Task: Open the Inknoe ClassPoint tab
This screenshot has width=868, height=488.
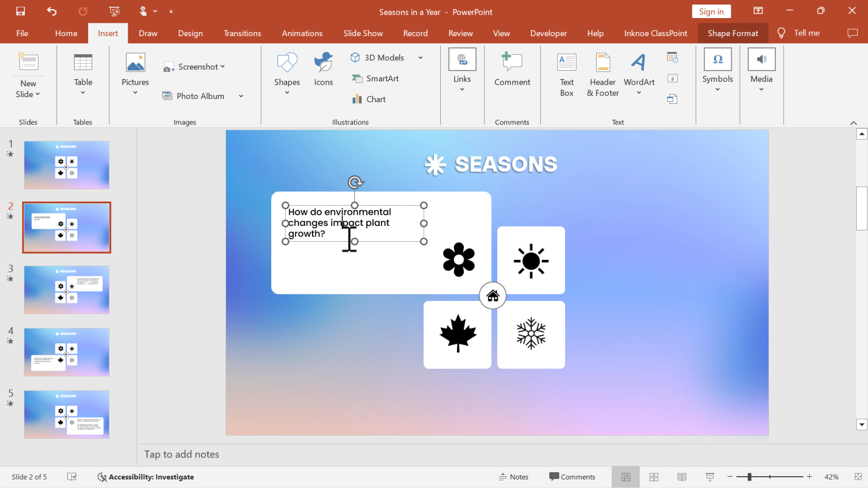Action: click(x=655, y=33)
